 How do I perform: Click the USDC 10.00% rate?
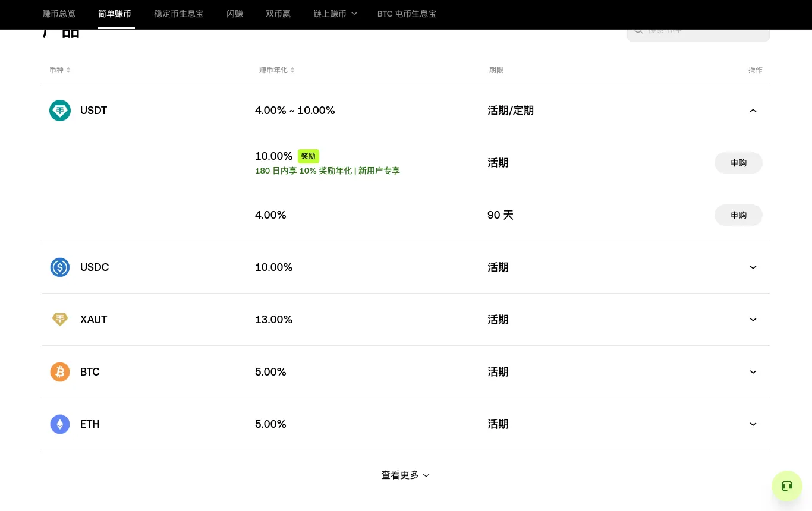(274, 267)
